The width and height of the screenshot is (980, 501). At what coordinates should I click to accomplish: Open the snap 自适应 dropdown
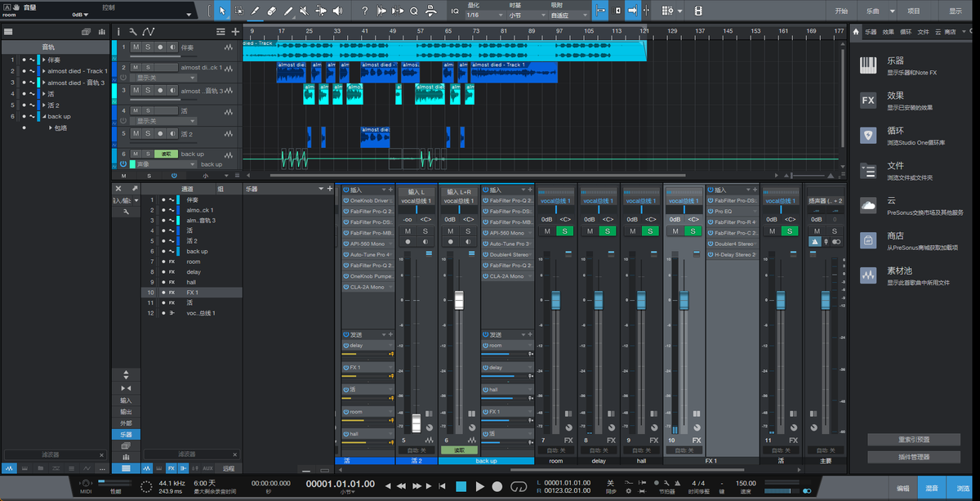click(x=568, y=15)
